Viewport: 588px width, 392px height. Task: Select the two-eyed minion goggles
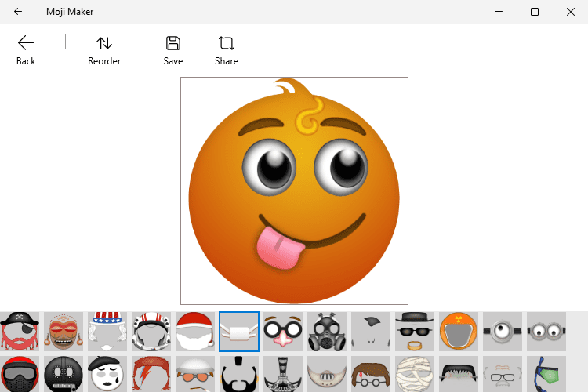coord(546,332)
